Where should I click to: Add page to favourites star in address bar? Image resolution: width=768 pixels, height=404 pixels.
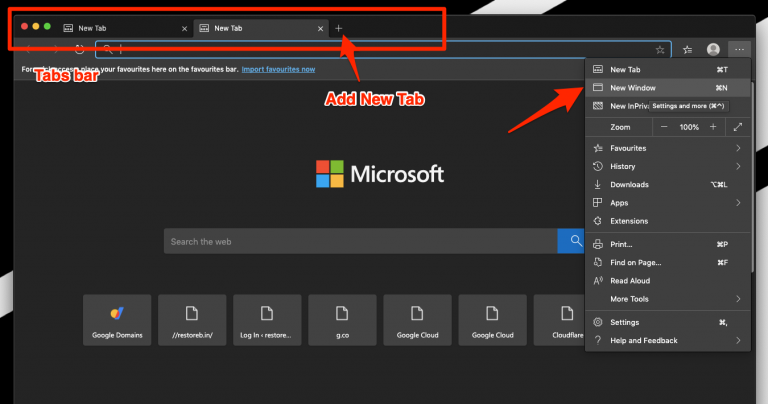coord(660,49)
